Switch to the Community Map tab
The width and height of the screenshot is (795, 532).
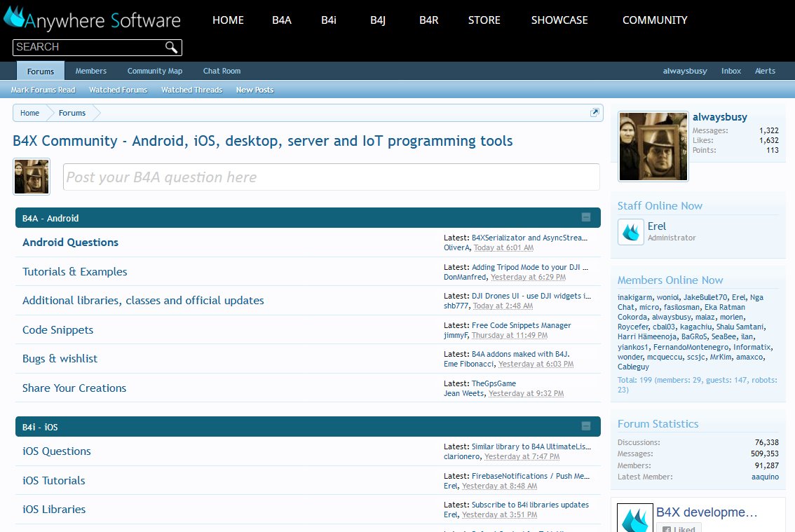[155, 71]
